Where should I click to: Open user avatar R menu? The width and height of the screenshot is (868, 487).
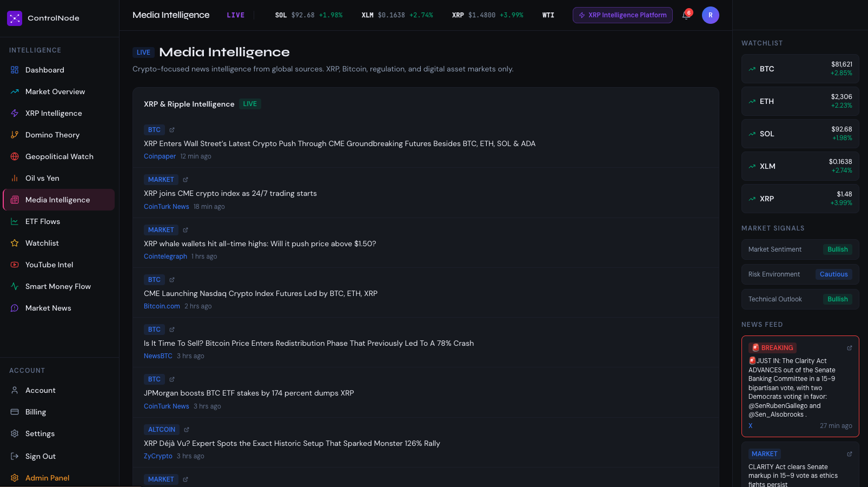pyautogui.click(x=711, y=15)
